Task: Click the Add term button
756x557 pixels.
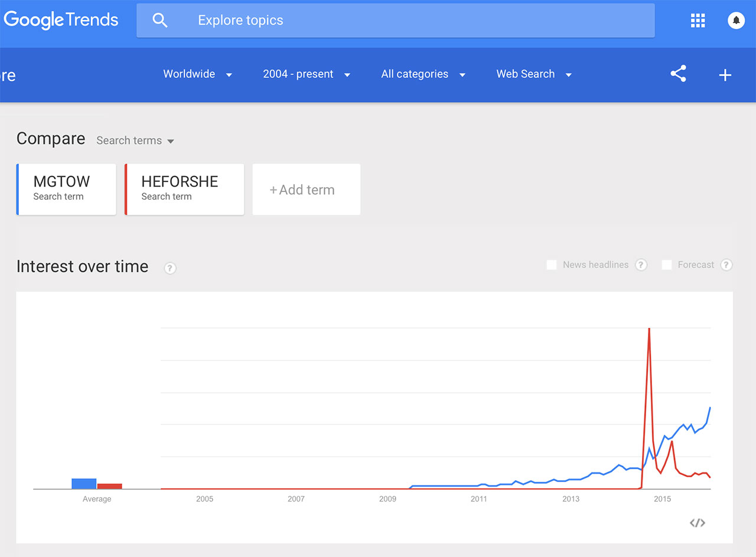Action: tap(306, 190)
